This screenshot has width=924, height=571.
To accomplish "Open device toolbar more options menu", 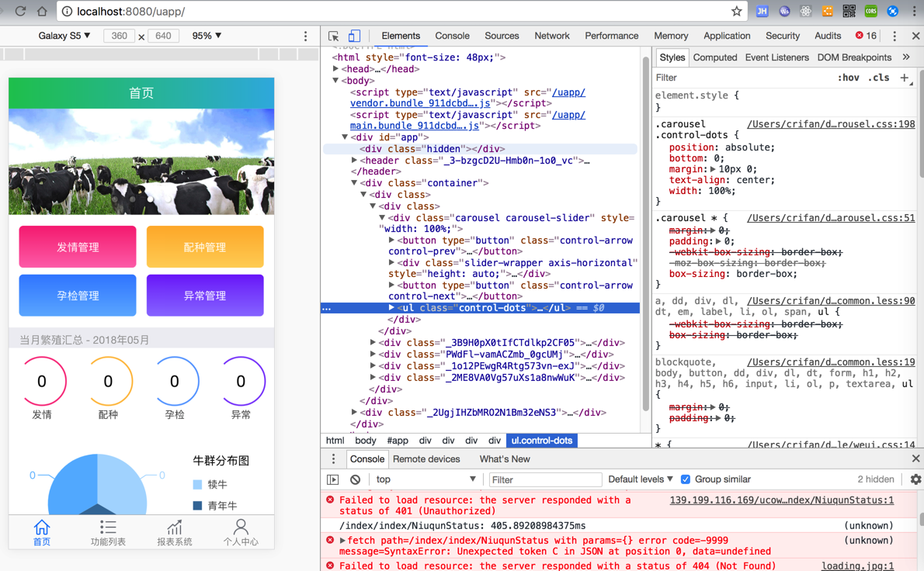I will tap(305, 36).
